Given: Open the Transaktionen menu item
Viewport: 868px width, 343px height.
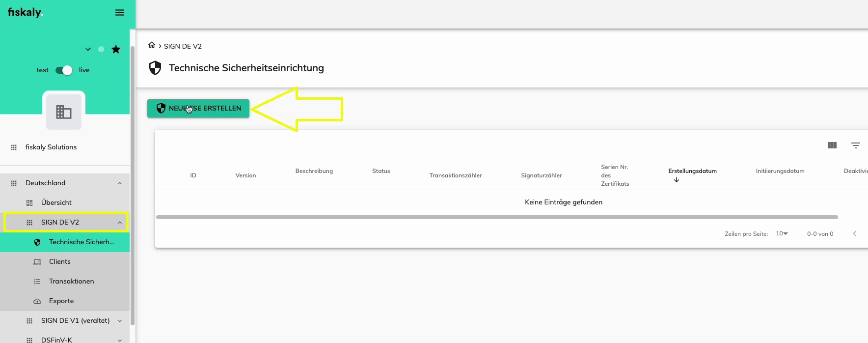Looking at the screenshot, I should 71,282.
